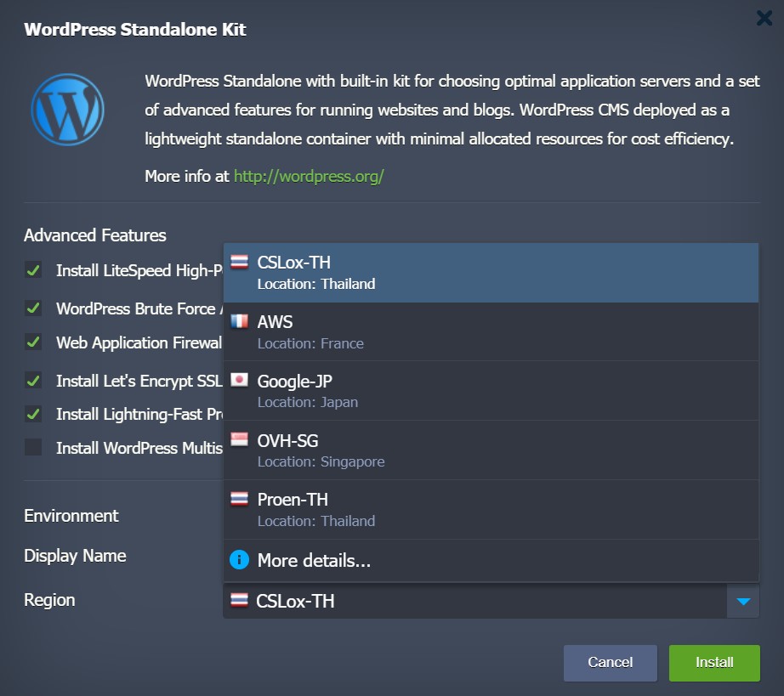Screen dimensions: 784x696
Task: Collapse the Region dropdown arrow
Action: pos(743,601)
